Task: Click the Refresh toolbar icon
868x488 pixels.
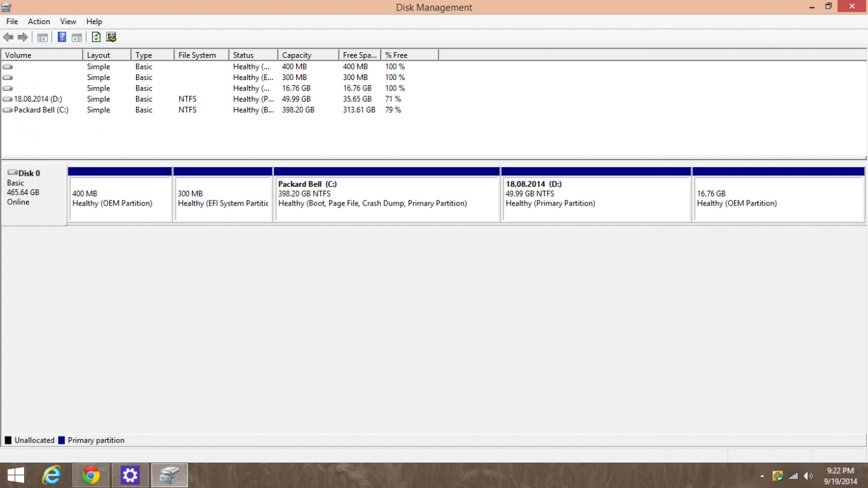Action: click(96, 37)
